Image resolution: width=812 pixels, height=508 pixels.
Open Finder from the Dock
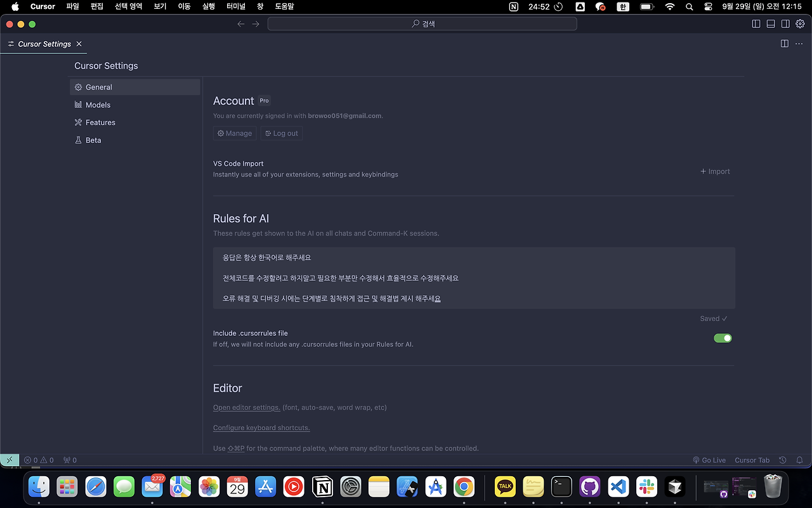click(x=39, y=487)
